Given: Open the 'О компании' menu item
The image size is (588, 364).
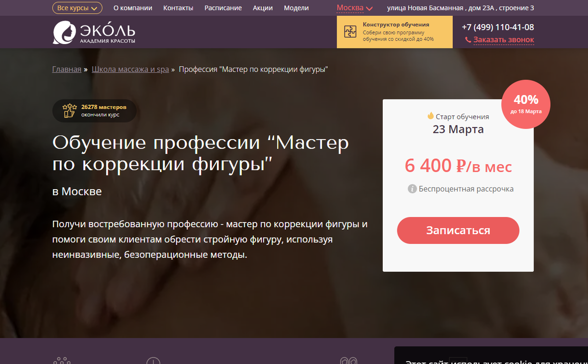Looking at the screenshot, I should tap(133, 8).
